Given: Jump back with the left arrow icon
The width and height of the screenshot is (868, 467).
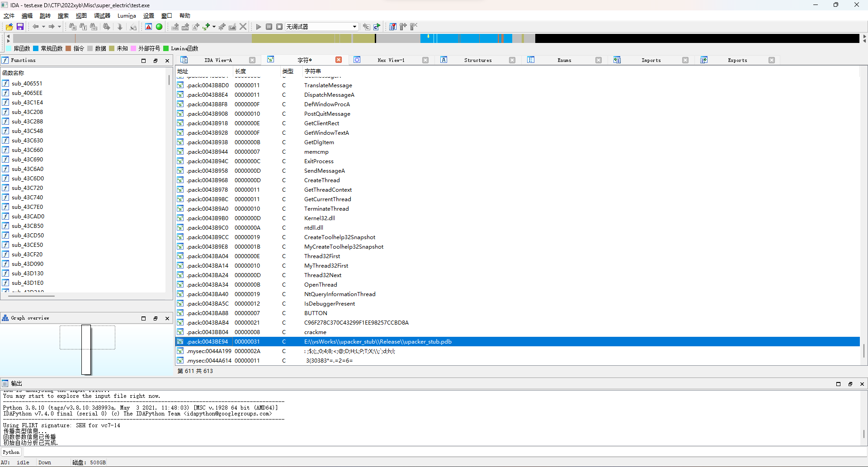Looking at the screenshot, I should click(x=35, y=27).
